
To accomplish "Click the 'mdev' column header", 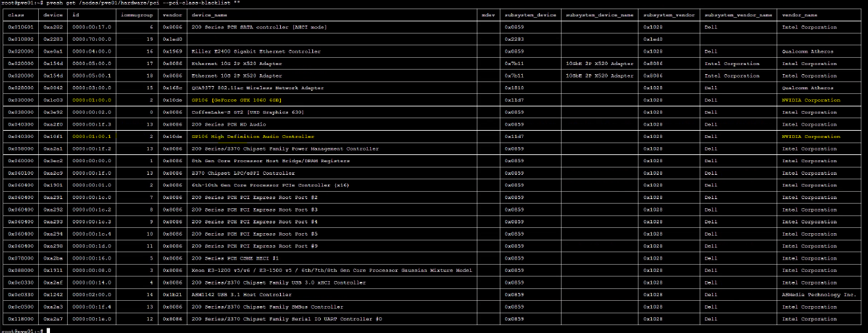I will click(488, 14).
